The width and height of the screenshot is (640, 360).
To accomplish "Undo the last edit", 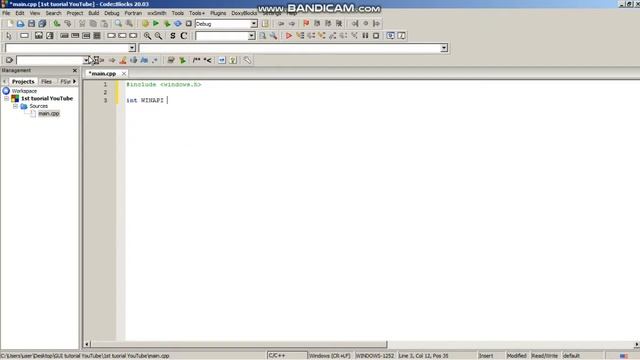I will click(57, 24).
